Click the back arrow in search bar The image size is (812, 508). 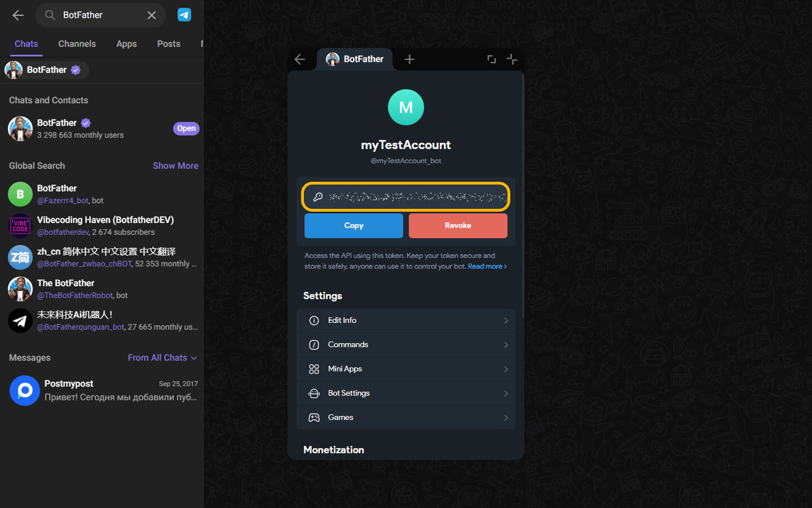[x=18, y=15]
